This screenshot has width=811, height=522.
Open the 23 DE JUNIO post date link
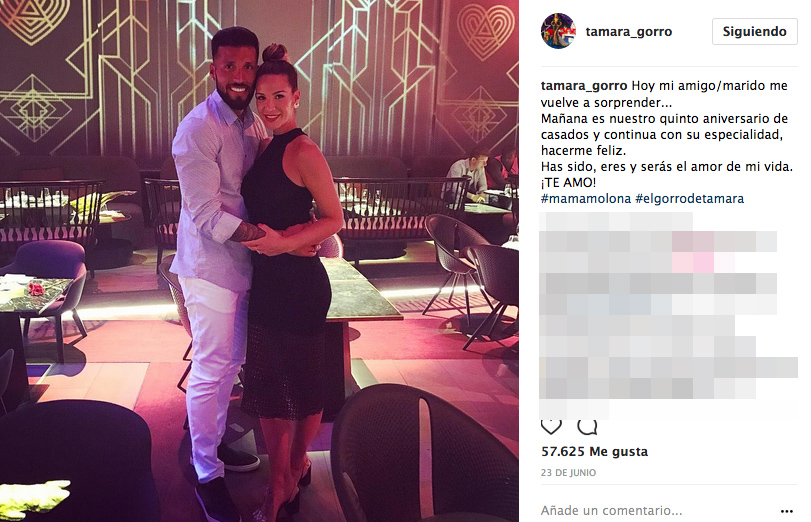click(x=568, y=473)
